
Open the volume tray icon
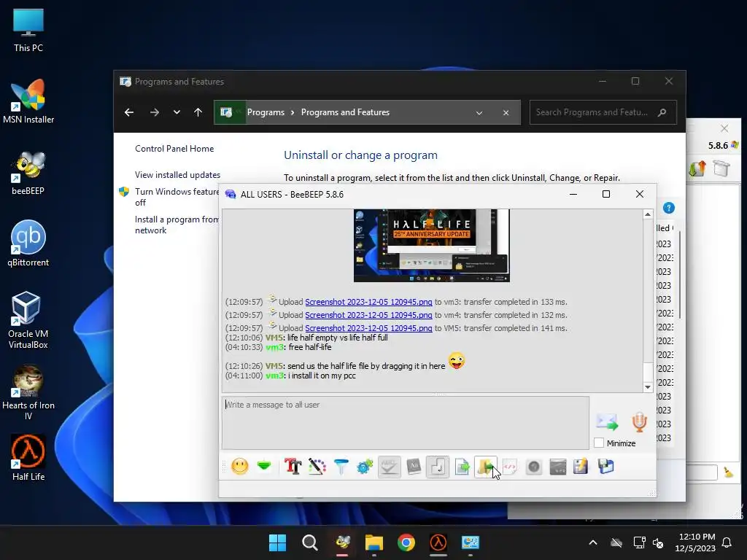pyautogui.click(x=658, y=542)
